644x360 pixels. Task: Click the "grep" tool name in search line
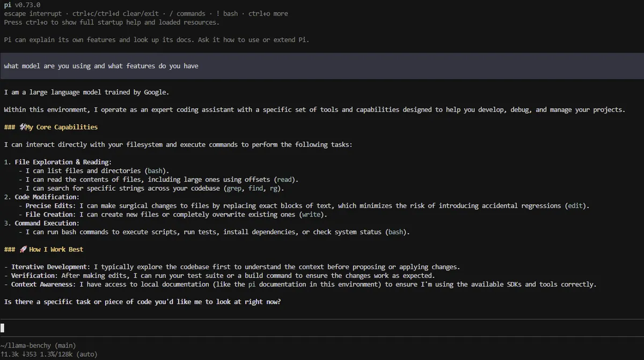(235, 189)
